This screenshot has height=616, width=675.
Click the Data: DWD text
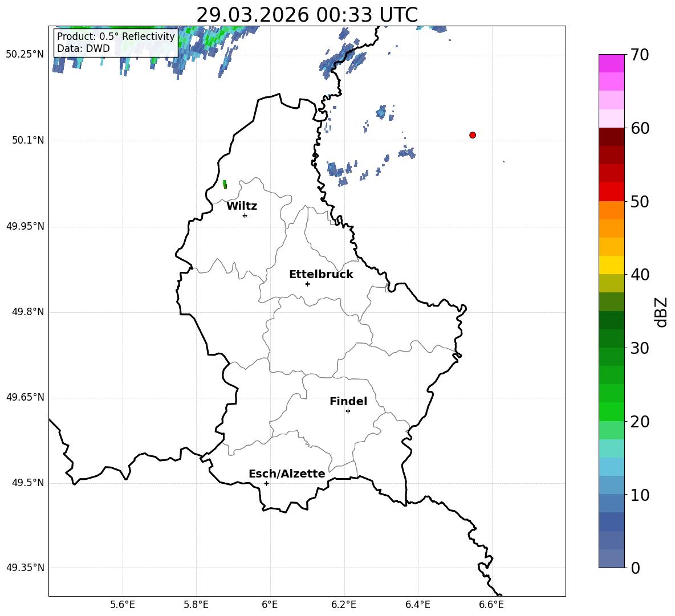83,48
